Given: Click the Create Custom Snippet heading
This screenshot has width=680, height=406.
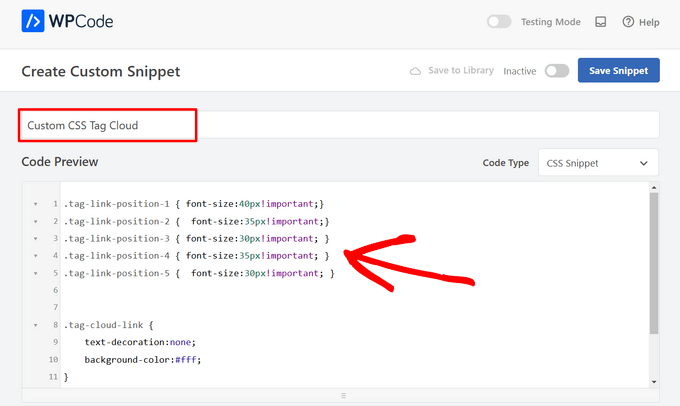Looking at the screenshot, I should [x=101, y=71].
